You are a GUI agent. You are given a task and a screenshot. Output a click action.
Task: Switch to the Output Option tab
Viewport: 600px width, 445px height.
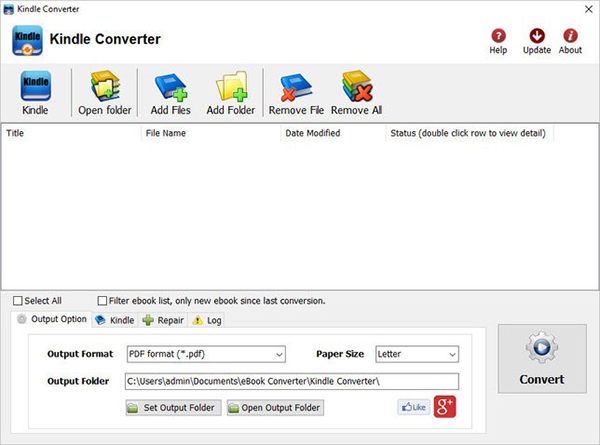[x=52, y=319]
